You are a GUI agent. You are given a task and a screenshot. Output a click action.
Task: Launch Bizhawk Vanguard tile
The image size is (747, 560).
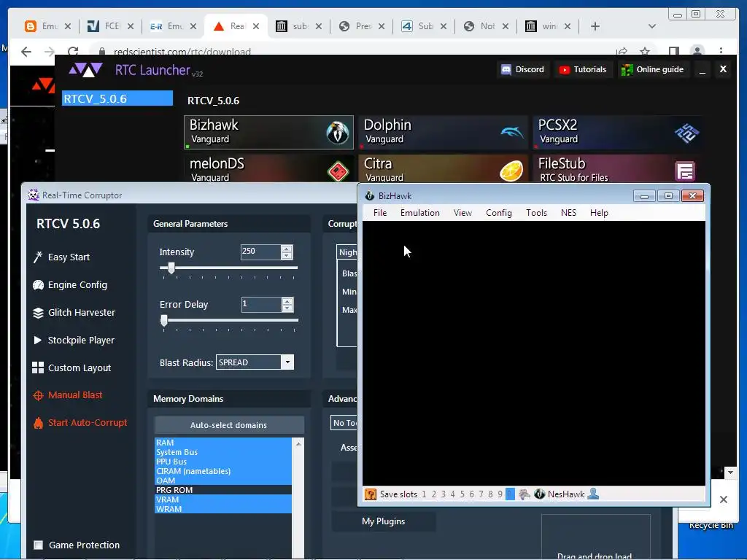pyautogui.click(x=268, y=132)
